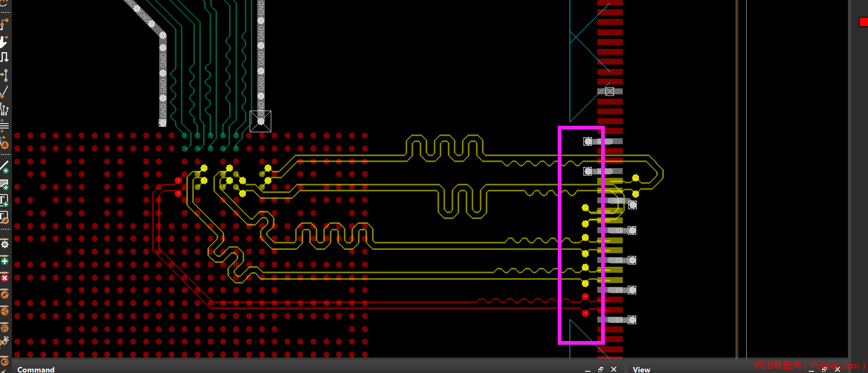Viewport: 868px width, 373px height.
Task: Click the green plus add icon
Action: point(5,261)
